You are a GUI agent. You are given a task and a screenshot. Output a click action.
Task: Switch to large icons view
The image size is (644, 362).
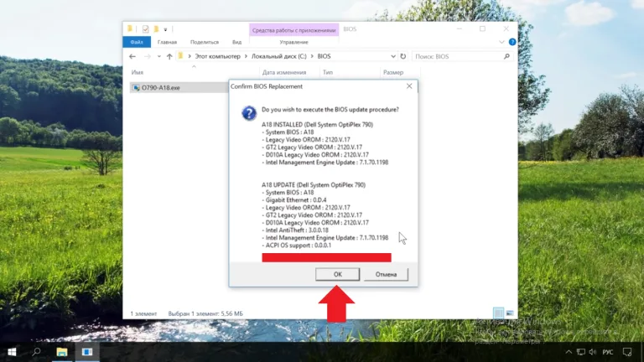(510, 313)
